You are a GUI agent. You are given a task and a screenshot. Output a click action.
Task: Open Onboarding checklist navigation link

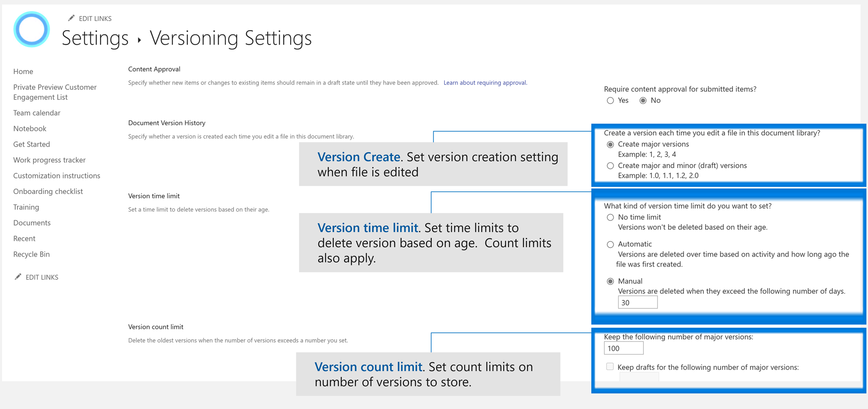coord(48,192)
